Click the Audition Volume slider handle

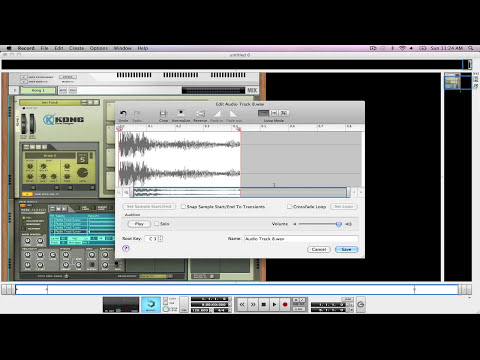pyautogui.click(x=339, y=224)
